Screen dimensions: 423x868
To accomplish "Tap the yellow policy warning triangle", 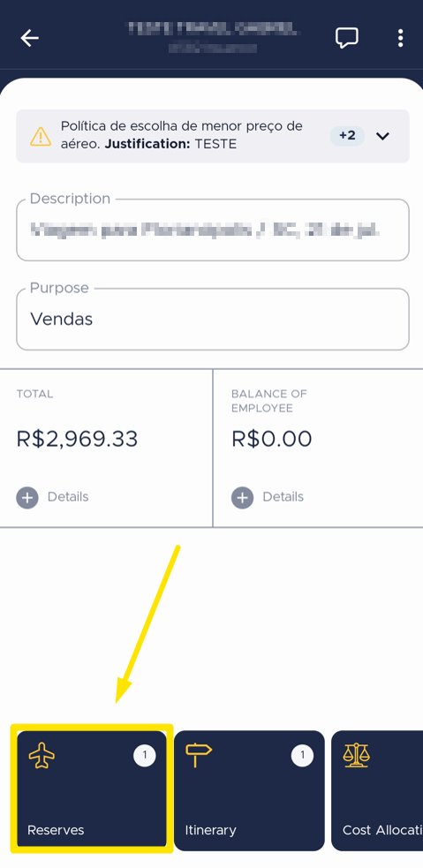I will [x=41, y=136].
